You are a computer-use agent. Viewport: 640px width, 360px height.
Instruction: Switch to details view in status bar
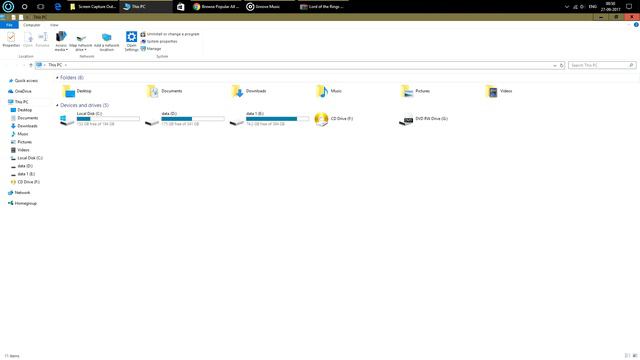tap(627, 356)
